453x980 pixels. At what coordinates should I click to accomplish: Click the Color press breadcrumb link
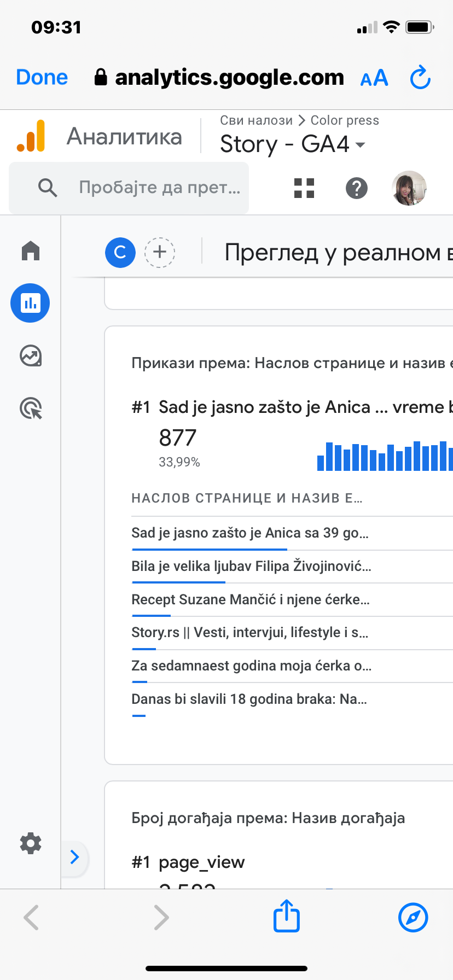pos(345,120)
